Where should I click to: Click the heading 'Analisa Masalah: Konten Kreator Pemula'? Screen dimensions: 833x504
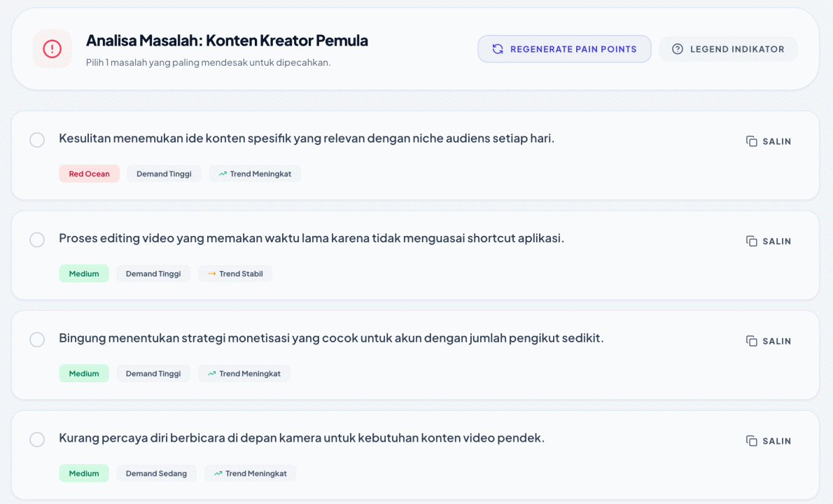pyautogui.click(x=227, y=41)
